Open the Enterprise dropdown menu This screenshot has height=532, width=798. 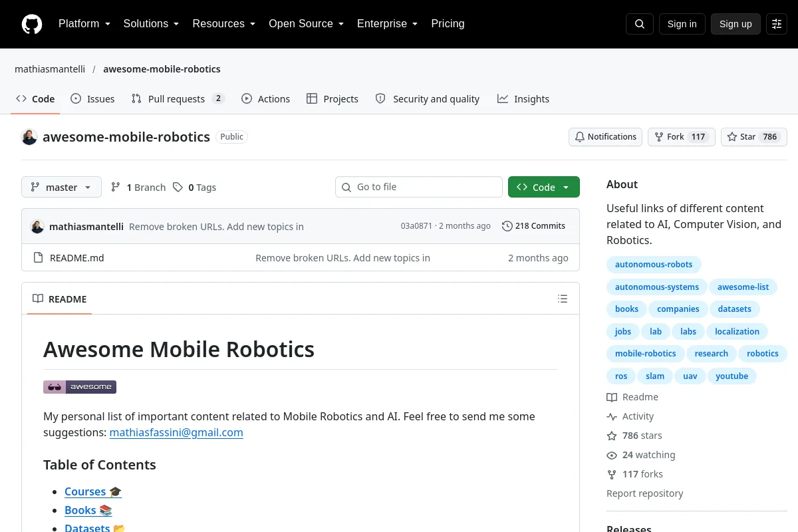(388, 24)
